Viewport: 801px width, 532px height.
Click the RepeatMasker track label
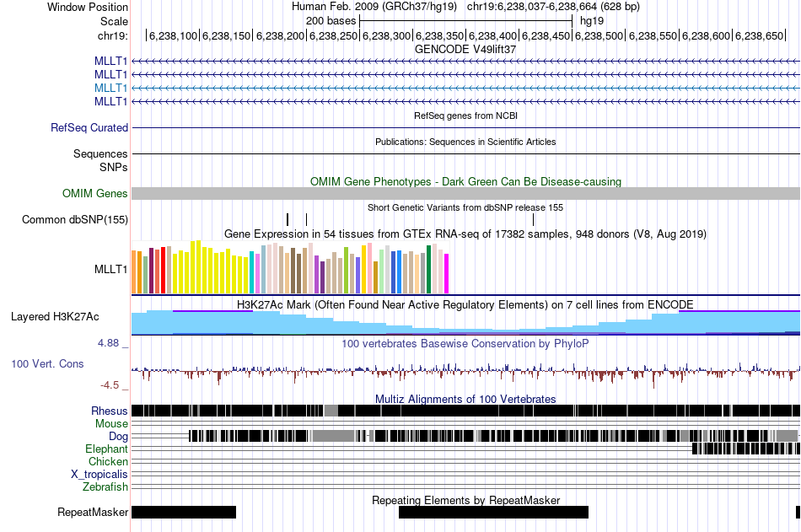pyautogui.click(x=93, y=512)
